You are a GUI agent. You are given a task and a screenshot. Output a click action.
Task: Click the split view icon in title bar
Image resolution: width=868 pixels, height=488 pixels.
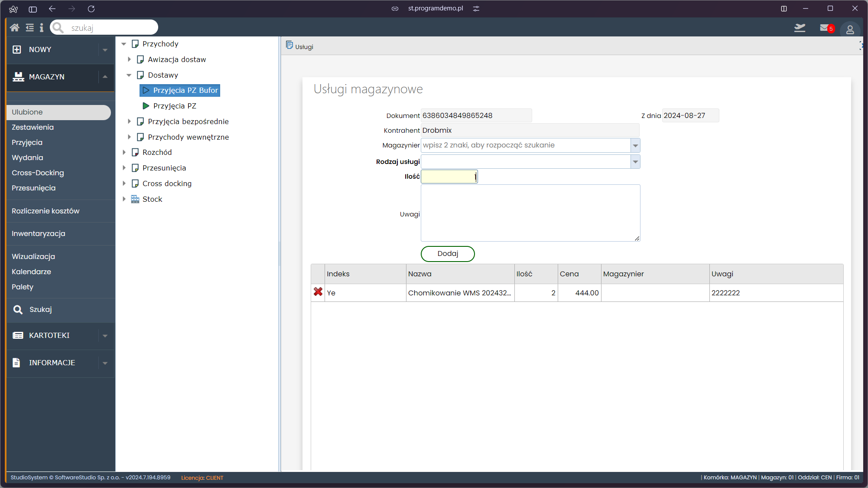[783, 9]
